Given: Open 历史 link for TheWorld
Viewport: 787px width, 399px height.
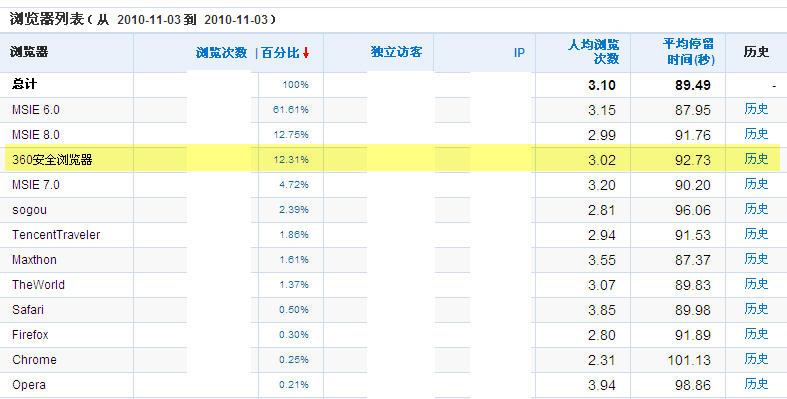Looking at the screenshot, I should click(x=756, y=284).
